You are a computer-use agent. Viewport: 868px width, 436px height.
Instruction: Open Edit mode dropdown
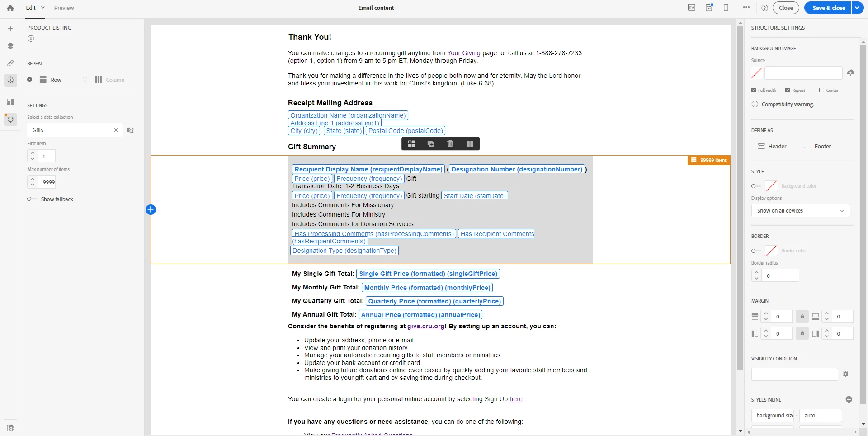[x=35, y=8]
